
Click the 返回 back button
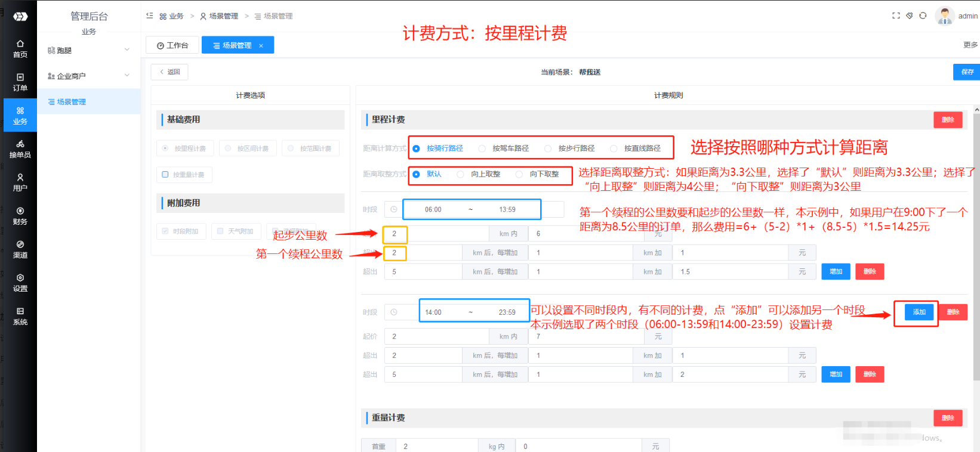click(x=170, y=72)
